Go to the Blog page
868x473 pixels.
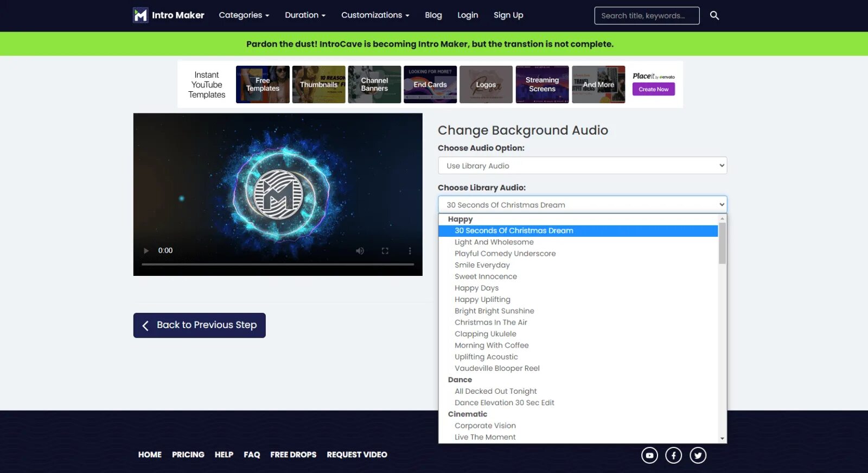pyautogui.click(x=433, y=15)
